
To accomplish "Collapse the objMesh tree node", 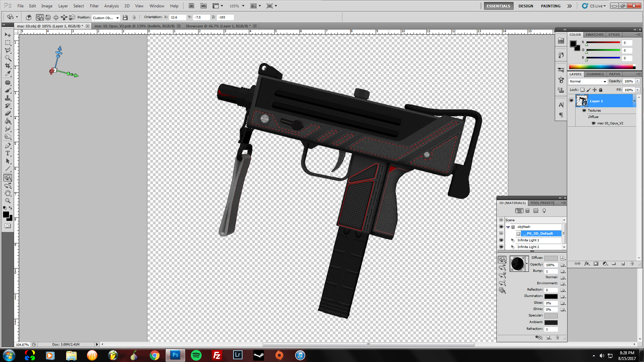I will tap(508, 227).
